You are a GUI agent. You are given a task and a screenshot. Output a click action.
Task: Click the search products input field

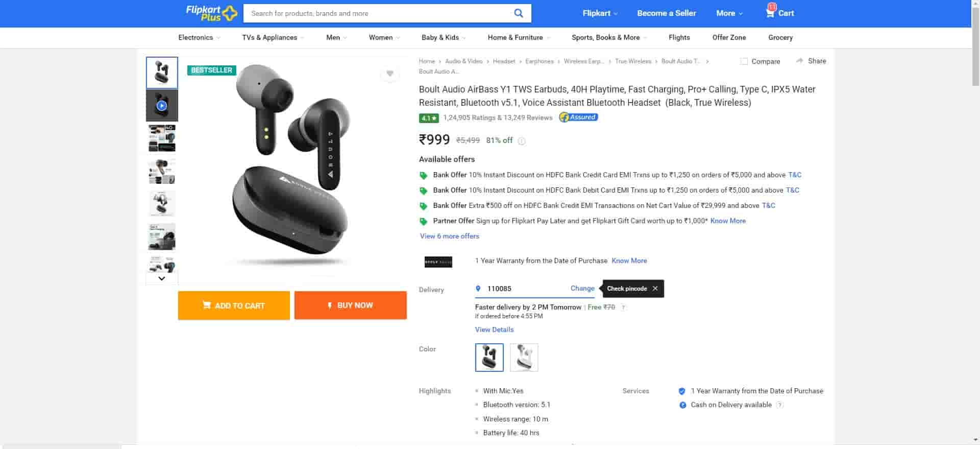(378, 13)
